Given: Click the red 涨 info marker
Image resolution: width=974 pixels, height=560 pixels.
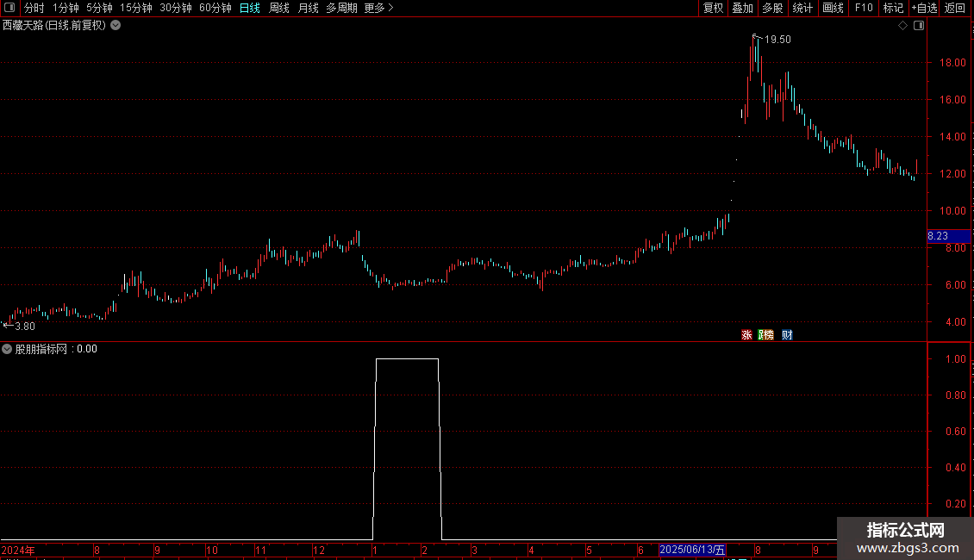Looking at the screenshot, I should tap(746, 334).
